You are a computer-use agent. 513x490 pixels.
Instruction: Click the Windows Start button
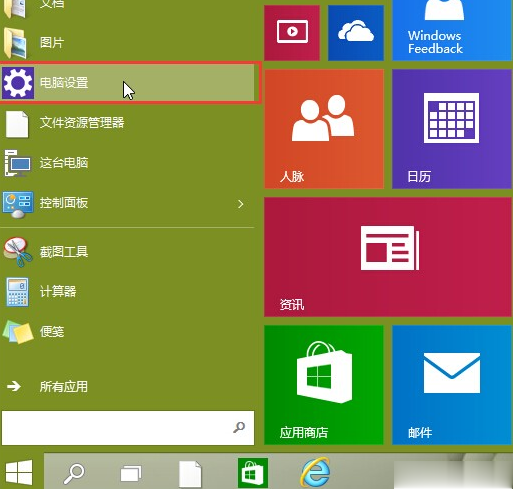19,472
